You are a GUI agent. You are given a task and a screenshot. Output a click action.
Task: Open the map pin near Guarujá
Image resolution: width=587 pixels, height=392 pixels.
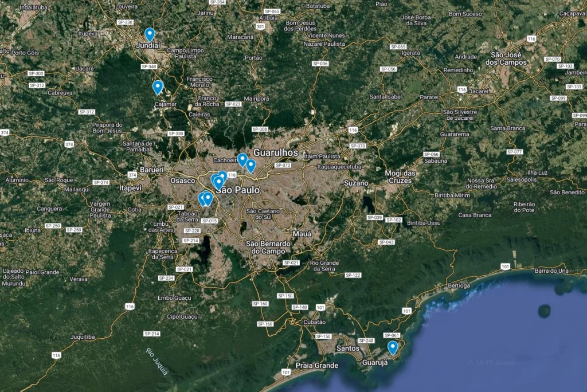(x=393, y=347)
